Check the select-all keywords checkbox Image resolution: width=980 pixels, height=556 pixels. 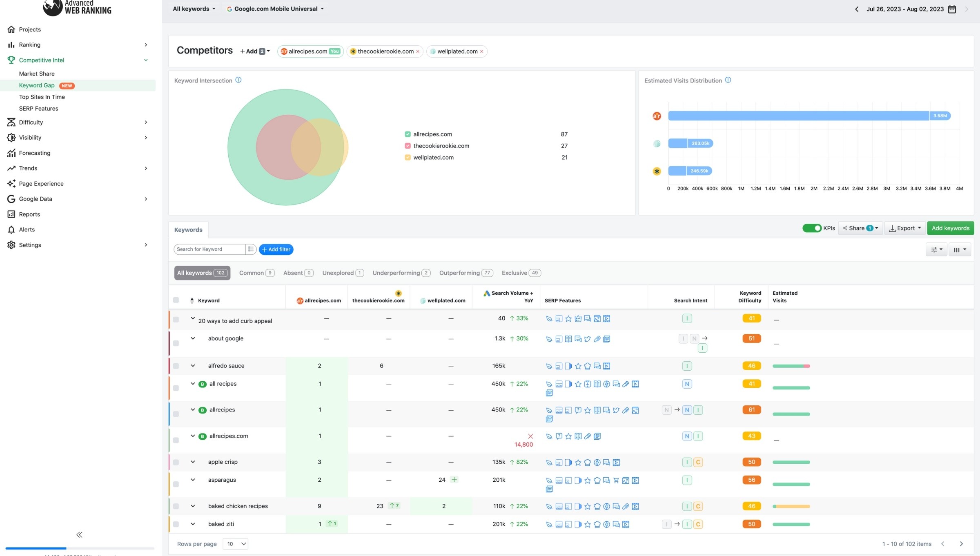(x=176, y=300)
